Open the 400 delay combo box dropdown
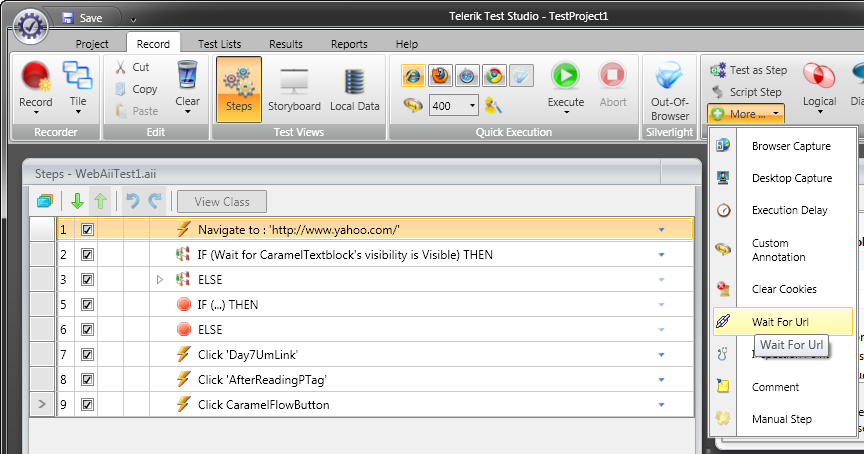Screen dimensions: 864x454 pos(472,105)
